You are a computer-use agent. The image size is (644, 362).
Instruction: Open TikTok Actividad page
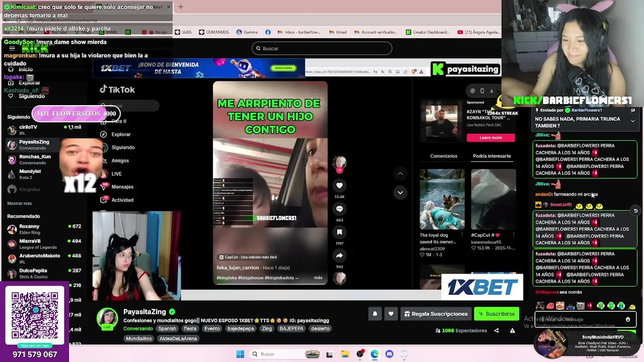(117, 200)
